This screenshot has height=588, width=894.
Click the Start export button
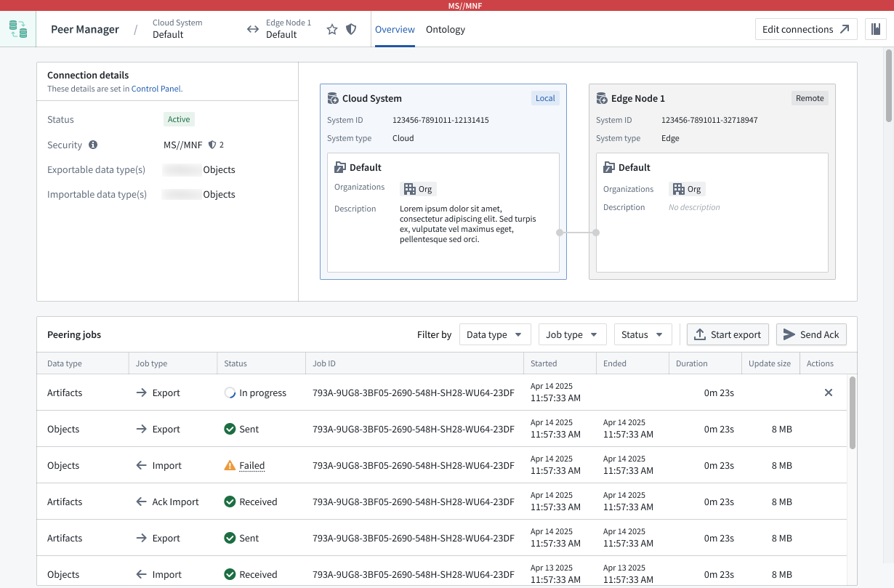coord(728,334)
